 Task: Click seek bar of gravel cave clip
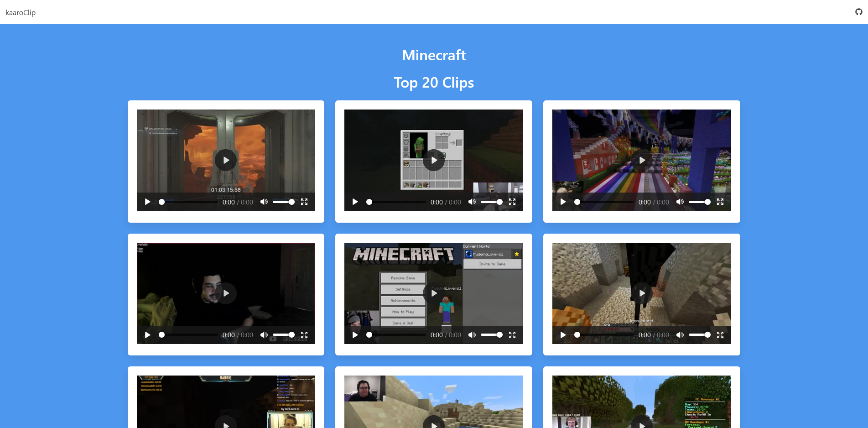(x=604, y=335)
